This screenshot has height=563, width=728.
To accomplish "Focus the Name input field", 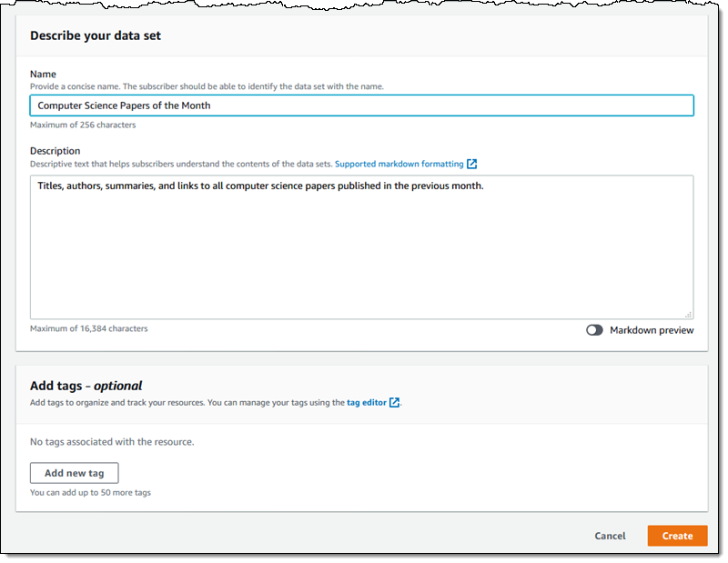I will coord(361,106).
